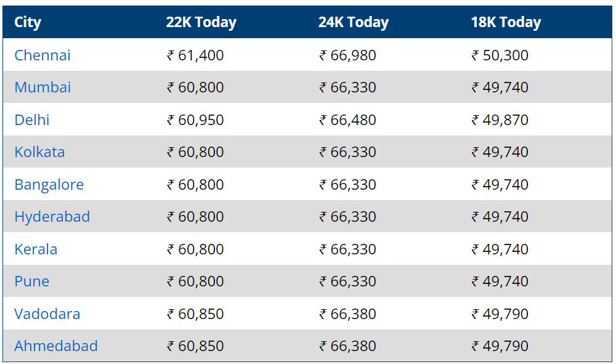This screenshot has height=364, width=616.
Task: Open the Bangalore city link
Action: (x=49, y=185)
